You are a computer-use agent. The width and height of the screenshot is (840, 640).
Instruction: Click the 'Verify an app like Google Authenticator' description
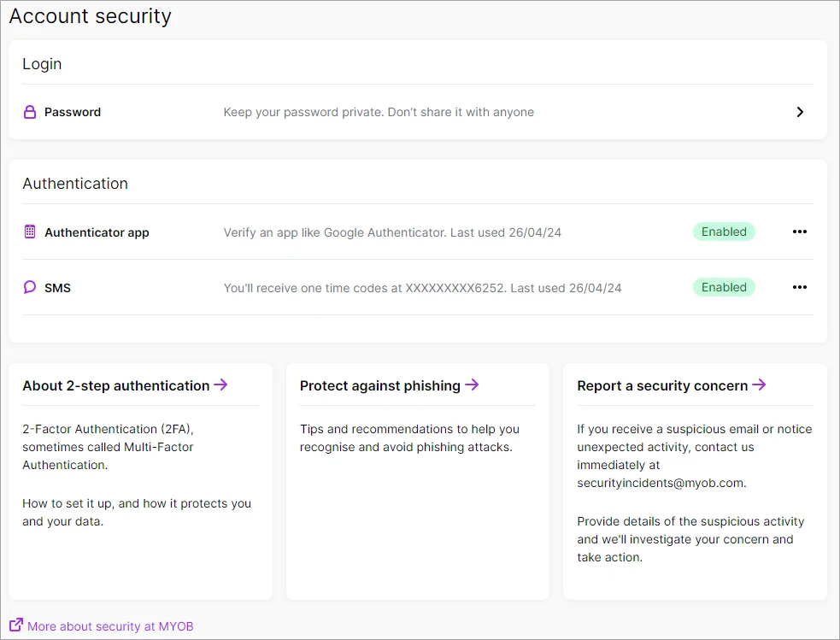coord(392,232)
